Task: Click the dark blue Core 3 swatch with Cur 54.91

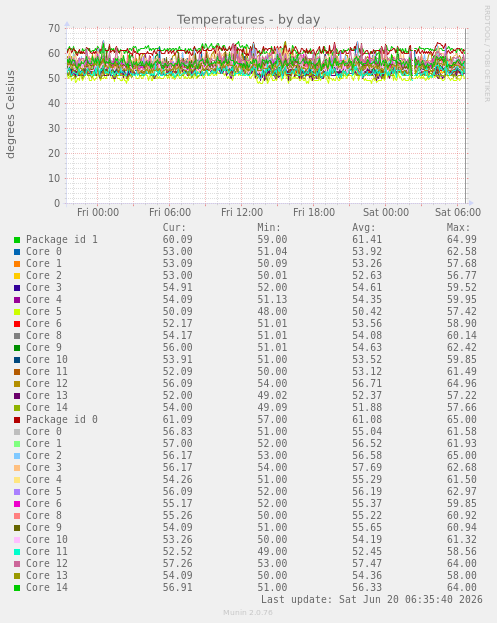Action: [17, 288]
